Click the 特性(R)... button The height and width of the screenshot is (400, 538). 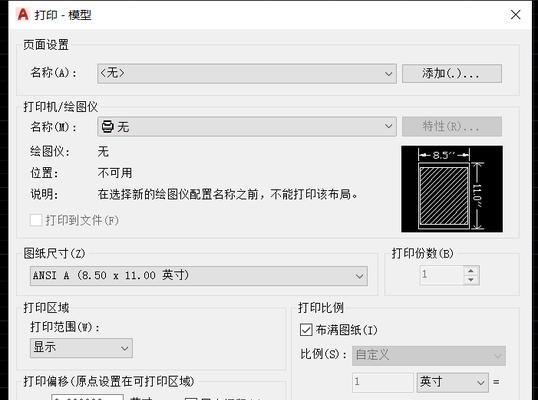pos(452,127)
